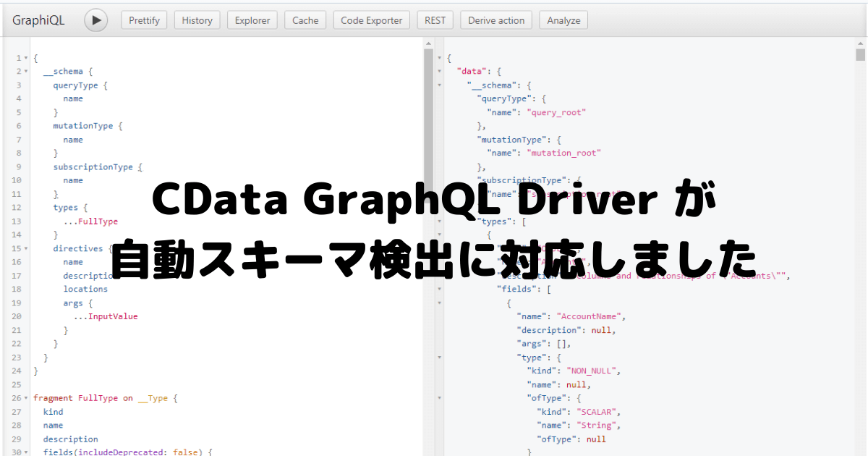Screen dimensions: 868x456
Task: Click "fragment FullType on __Type" line
Action: tap(105, 398)
